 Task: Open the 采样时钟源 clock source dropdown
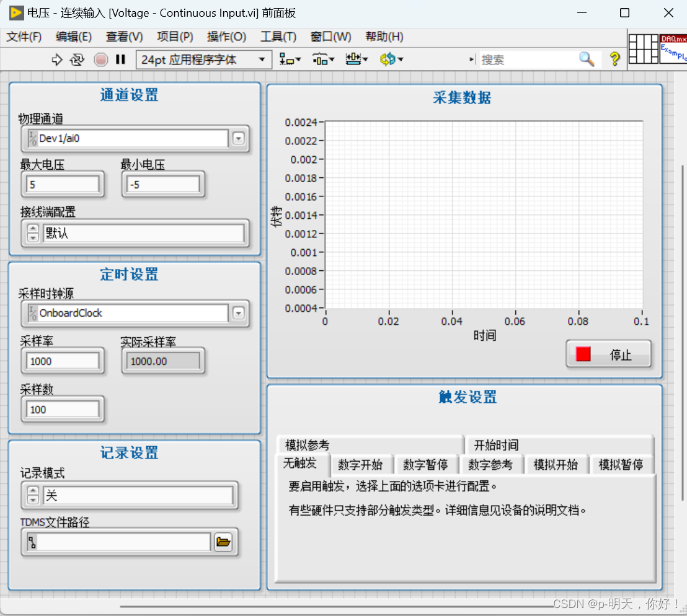238,313
